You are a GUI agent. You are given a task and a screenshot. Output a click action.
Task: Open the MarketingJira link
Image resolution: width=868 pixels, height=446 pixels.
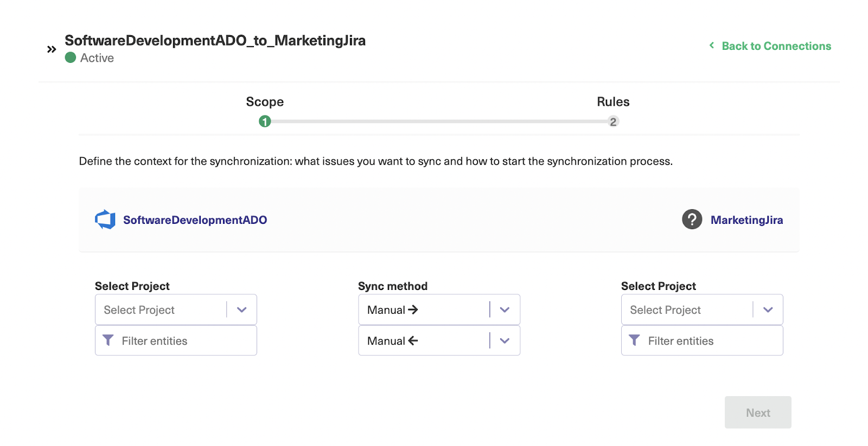[746, 220]
